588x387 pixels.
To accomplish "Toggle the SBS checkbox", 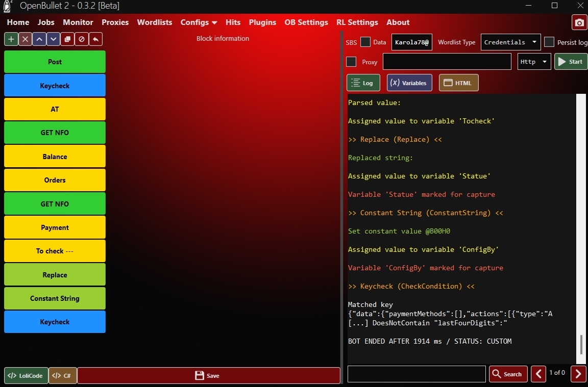I will (365, 42).
